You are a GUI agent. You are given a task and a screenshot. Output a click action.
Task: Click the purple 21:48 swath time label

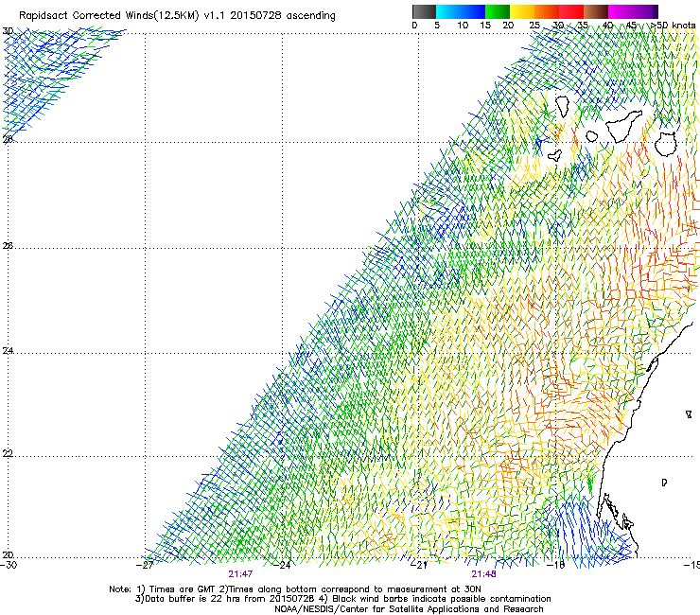484,574
